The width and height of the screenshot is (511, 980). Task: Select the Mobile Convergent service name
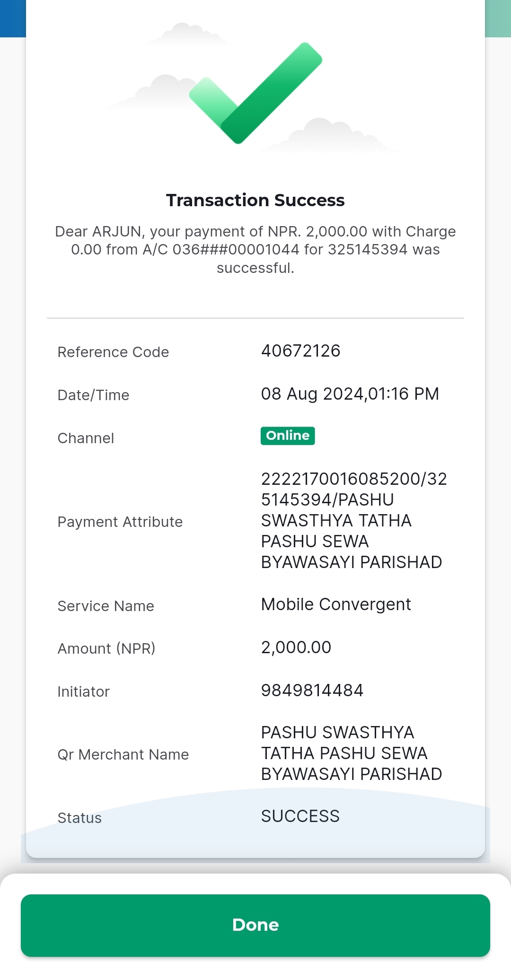point(336,604)
